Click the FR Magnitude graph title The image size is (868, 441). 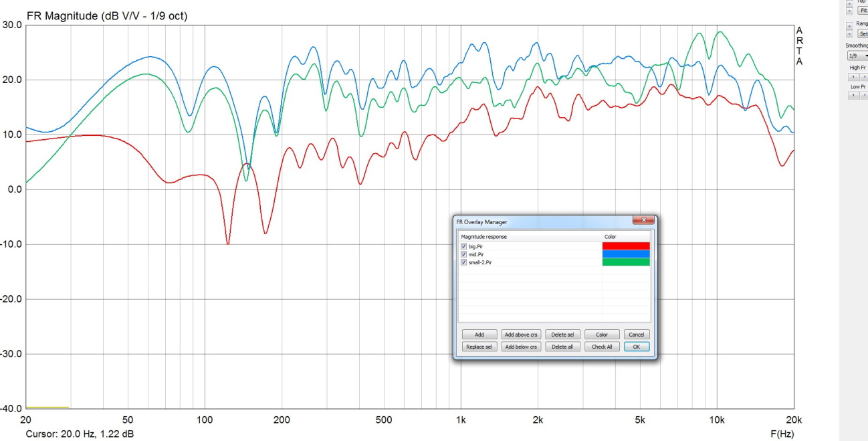click(x=107, y=15)
